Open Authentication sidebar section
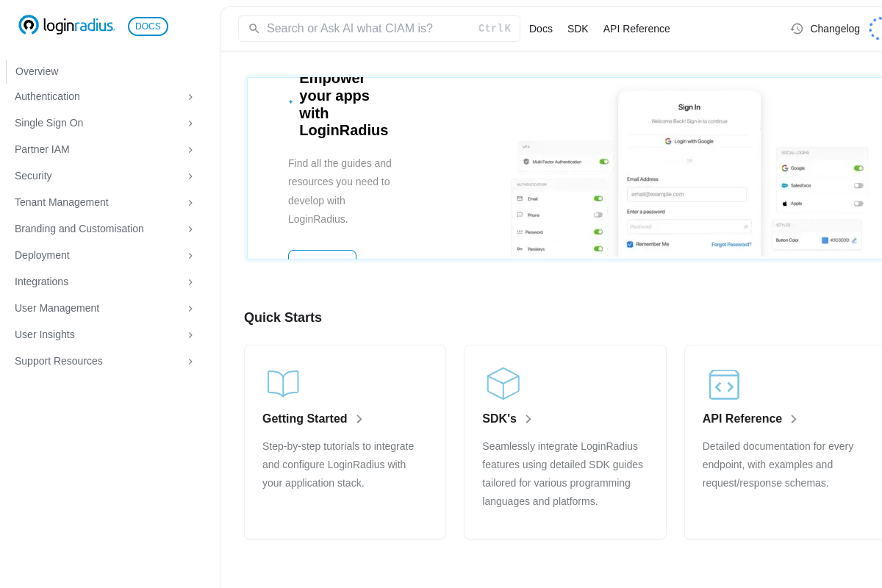Image resolution: width=882 pixels, height=588 pixels. 47,96
